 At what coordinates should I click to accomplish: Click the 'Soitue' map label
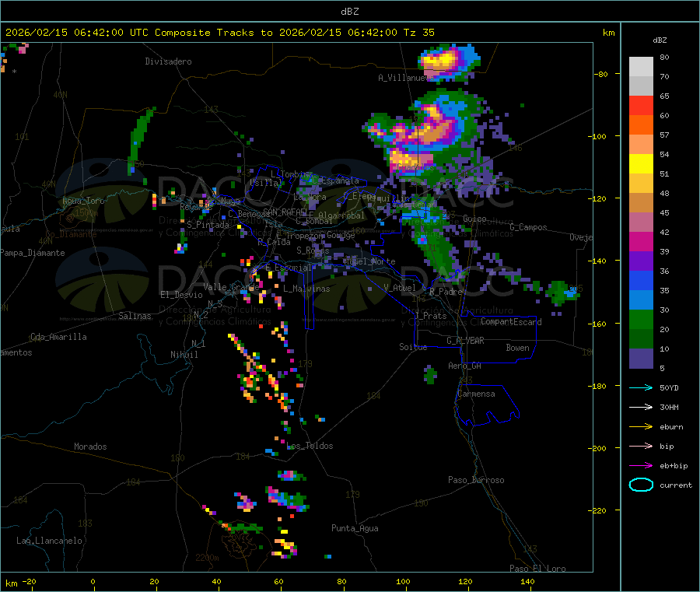(x=413, y=347)
